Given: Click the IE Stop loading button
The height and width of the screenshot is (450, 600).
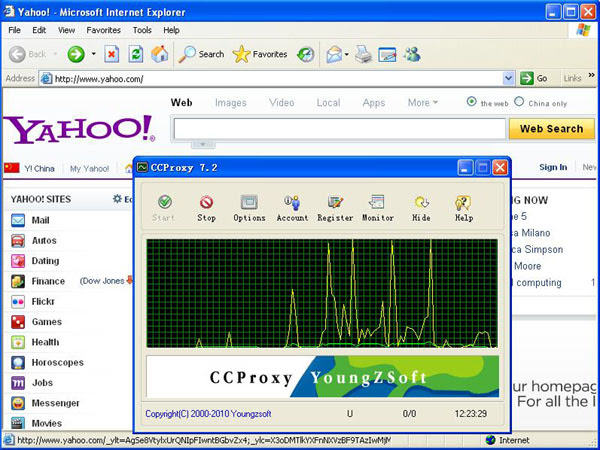Looking at the screenshot, I should coord(111,54).
